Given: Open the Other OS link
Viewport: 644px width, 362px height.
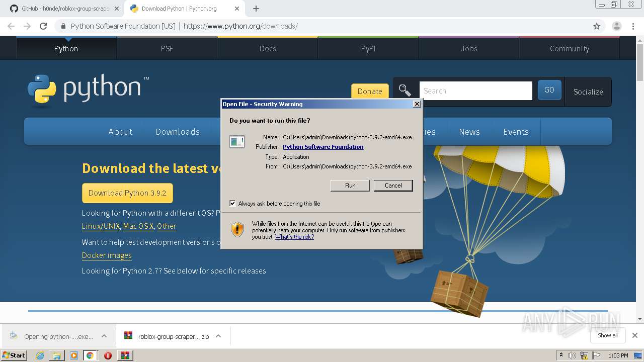Looking at the screenshot, I should (167, 226).
